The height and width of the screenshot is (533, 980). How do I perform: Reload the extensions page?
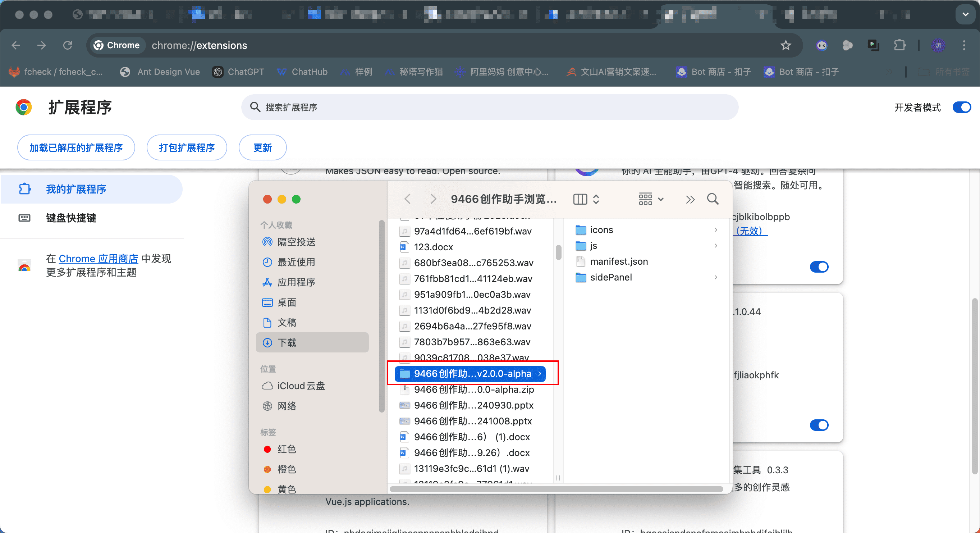pyautogui.click(x=68, y=45)
